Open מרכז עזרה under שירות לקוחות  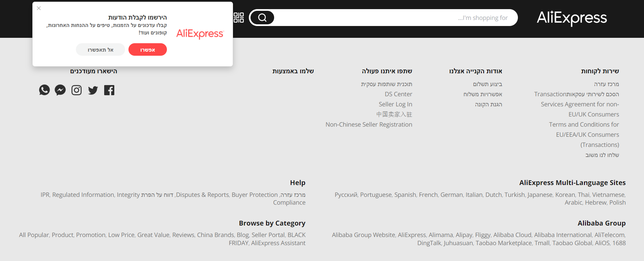pos(607,84)
